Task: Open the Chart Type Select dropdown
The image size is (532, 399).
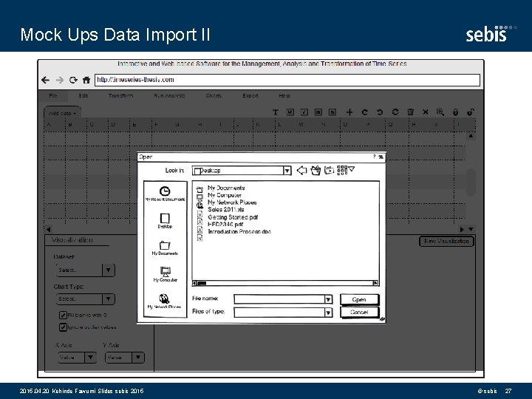Action: pyautogui.click(x=85, y=299)
